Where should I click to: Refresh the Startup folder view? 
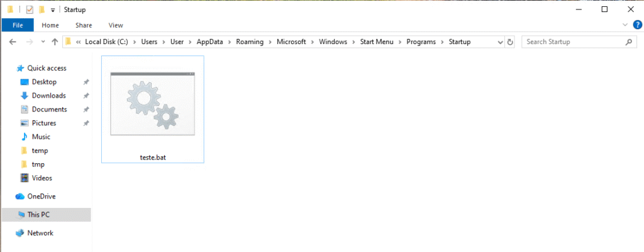click(x=510, y=42)
